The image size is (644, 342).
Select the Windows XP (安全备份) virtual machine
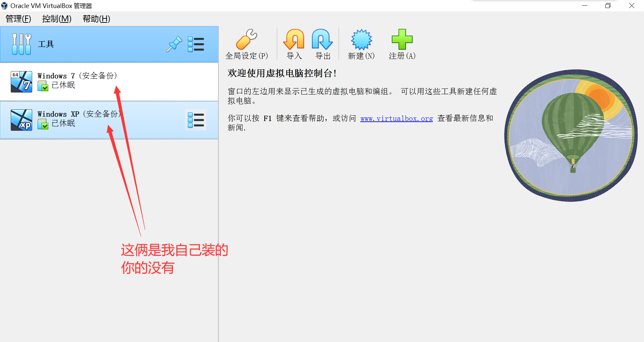coord(109,120)
